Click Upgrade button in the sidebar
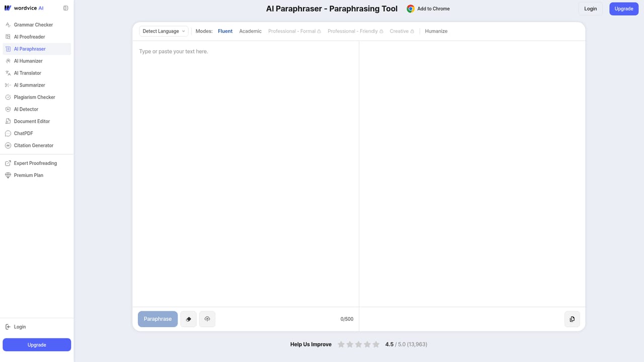The image size is (644, 362). tap(37, 345)
